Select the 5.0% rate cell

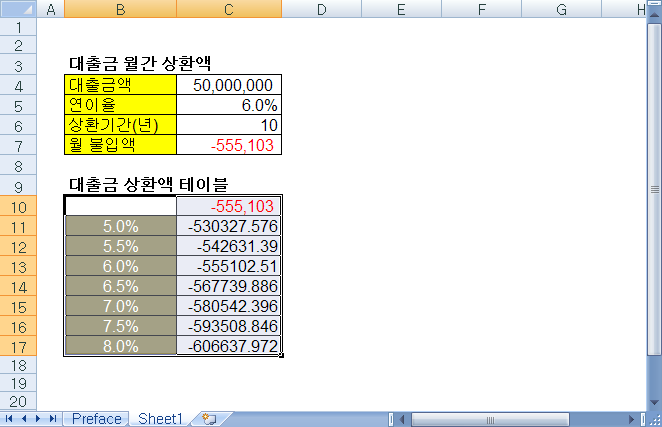coord(120,226)
